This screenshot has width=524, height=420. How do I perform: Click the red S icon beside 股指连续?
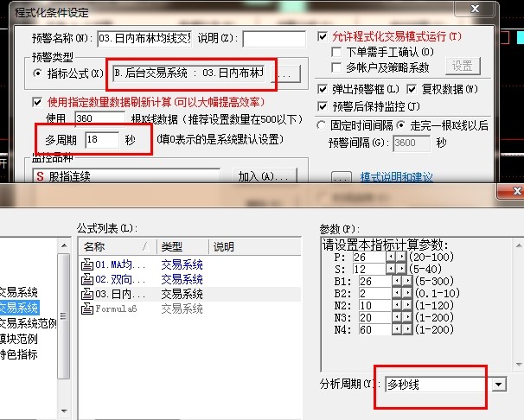tap(40, 176)
